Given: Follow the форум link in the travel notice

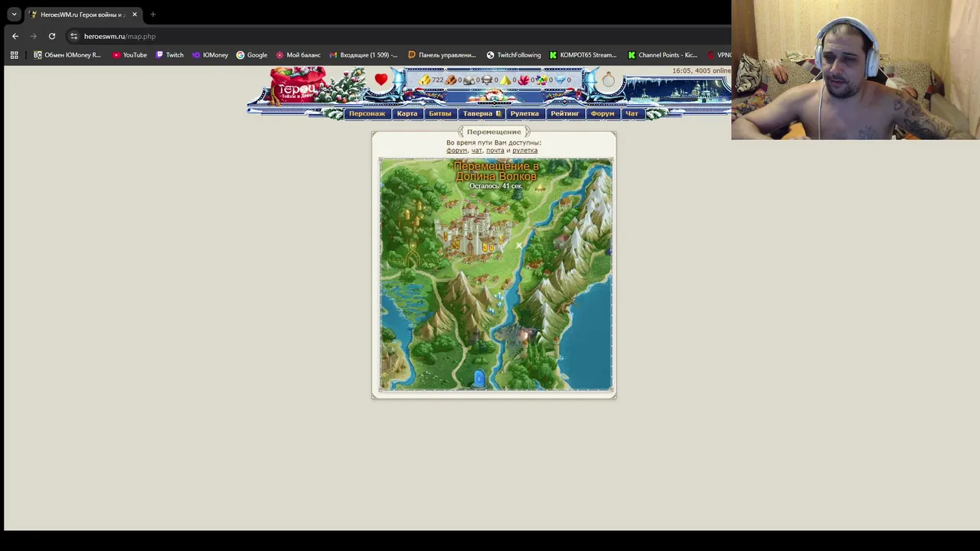Looking at the screenshot, I should pos(456,151).
